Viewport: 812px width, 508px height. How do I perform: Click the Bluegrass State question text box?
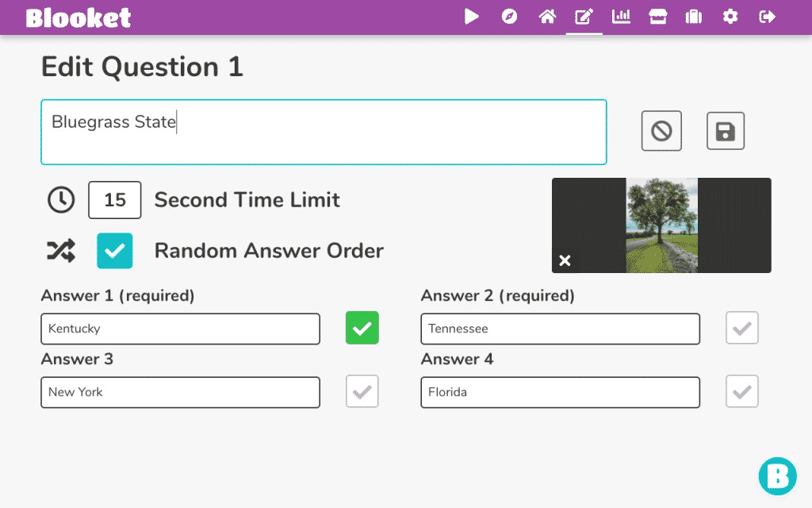coord(324,132)
